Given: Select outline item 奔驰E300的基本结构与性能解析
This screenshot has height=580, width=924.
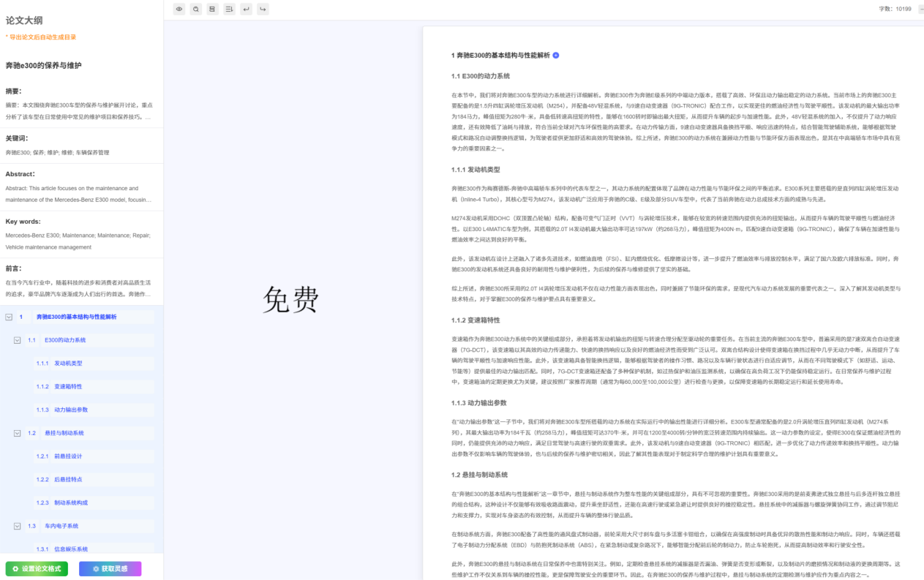Looking at the screenshot, I should point(76,317).
